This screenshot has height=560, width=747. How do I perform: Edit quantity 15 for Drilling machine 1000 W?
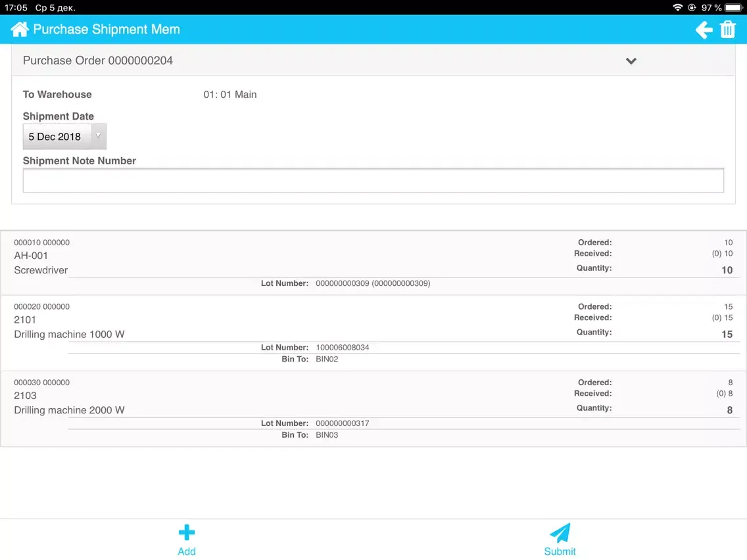pos(727,335)
